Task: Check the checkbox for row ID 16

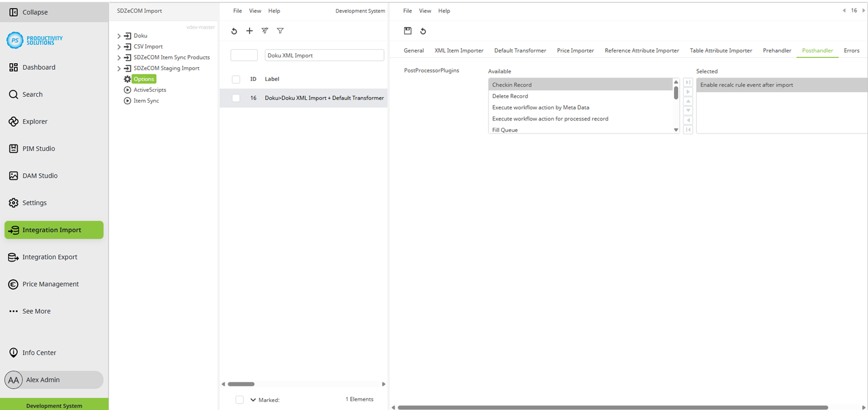Action: point(235,97)
